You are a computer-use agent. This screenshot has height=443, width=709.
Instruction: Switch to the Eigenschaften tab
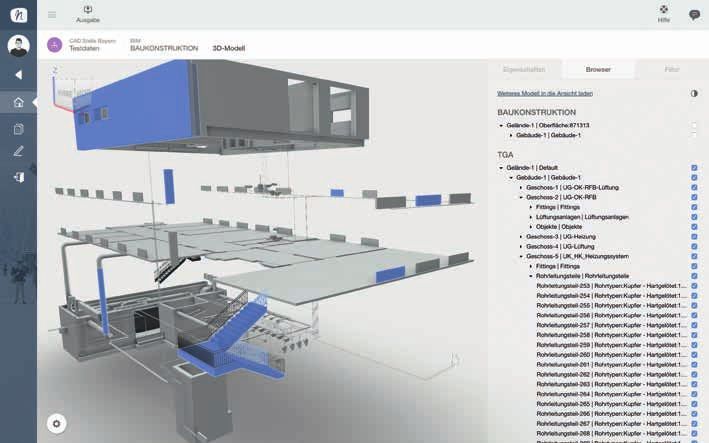coord(522,70)
